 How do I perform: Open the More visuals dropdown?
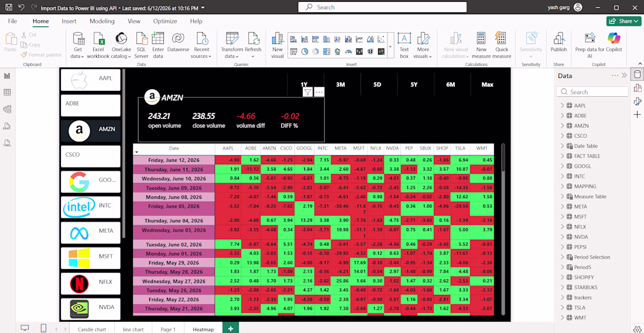423,46
